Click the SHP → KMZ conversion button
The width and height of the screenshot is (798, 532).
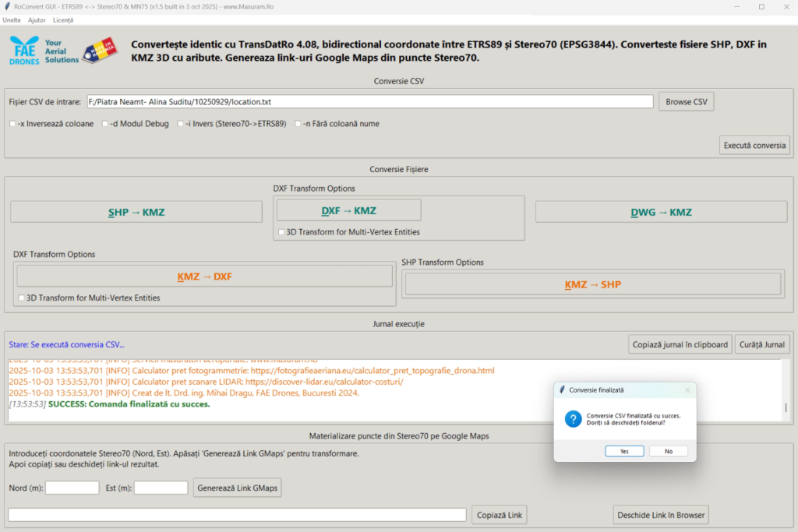[136, 212]
